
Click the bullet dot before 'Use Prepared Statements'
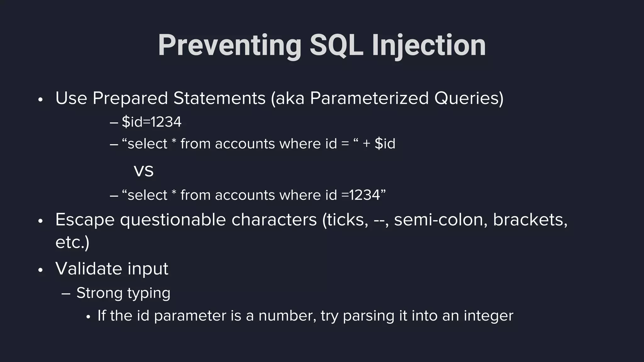point(40,100)
